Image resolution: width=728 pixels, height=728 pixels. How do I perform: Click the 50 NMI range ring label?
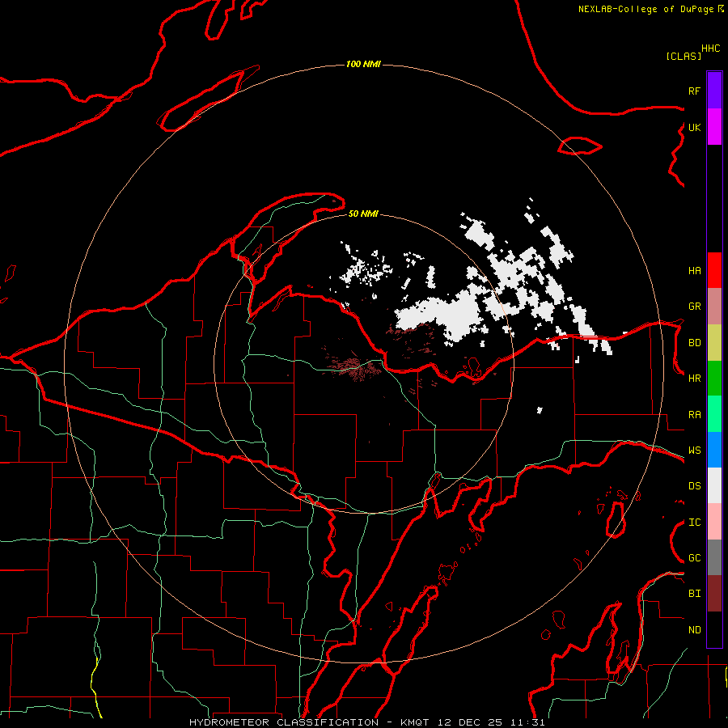(363, 214)
